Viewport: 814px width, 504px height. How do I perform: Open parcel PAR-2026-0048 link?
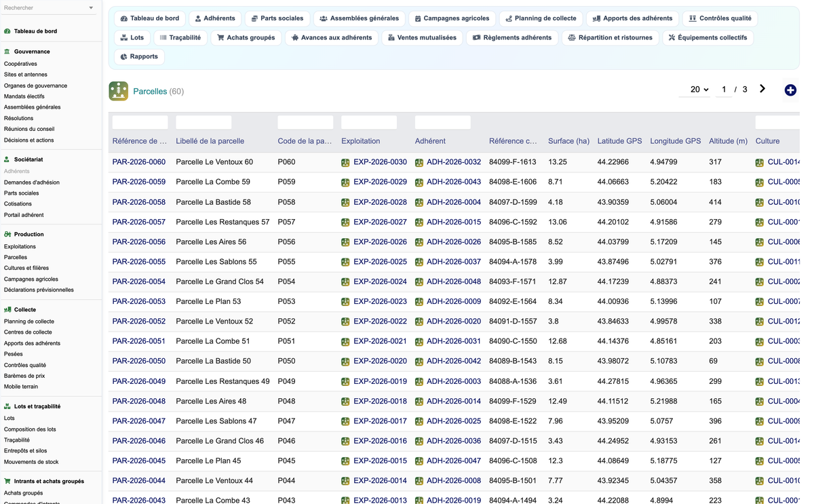pyautogui.click(x=139, y=401)
